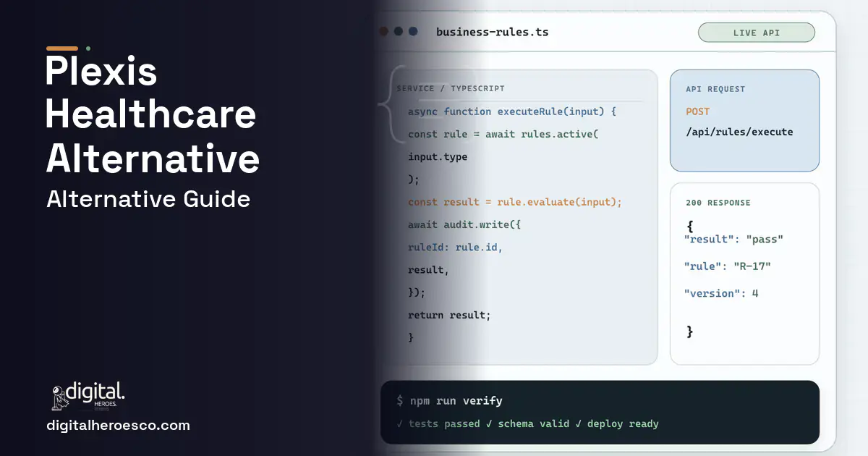Click the "await audit.write({" line
This screenshot has width=868, height=456.
coord(464,224)
